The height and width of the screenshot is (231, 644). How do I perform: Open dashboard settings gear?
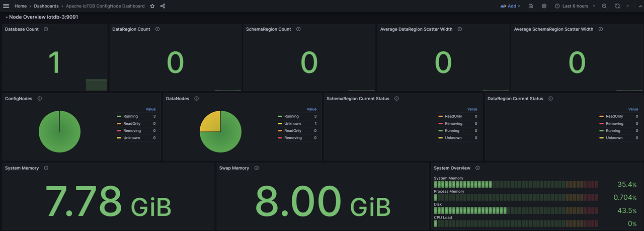(544, 6)
